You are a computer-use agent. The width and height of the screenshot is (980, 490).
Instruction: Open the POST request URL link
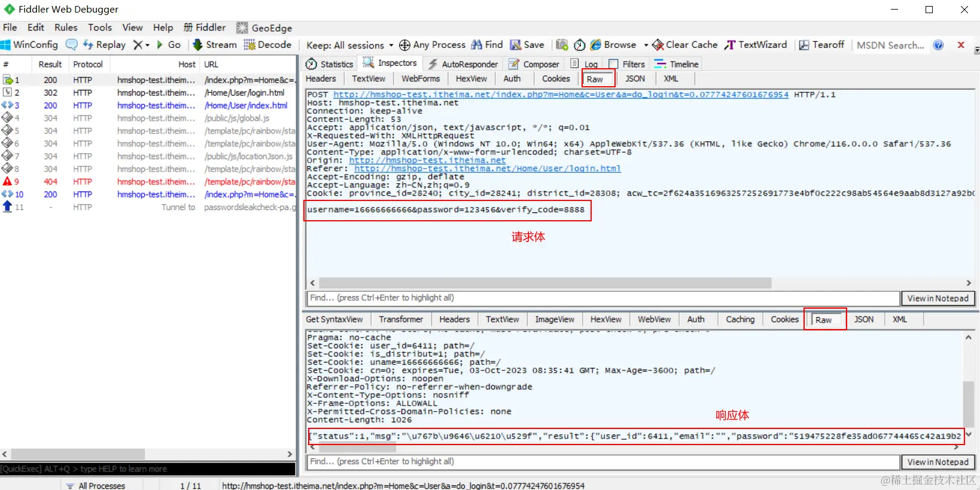[x=561, y=95]
